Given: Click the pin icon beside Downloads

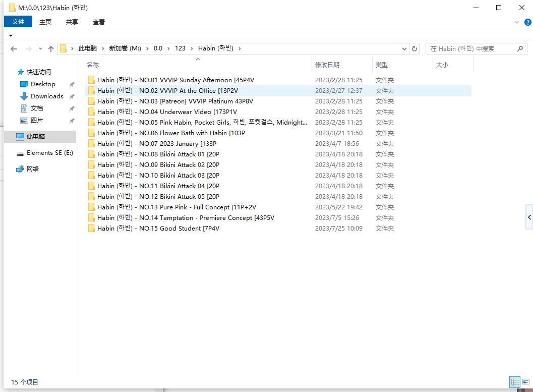Looking at the screenshot, I should point(72,96).
